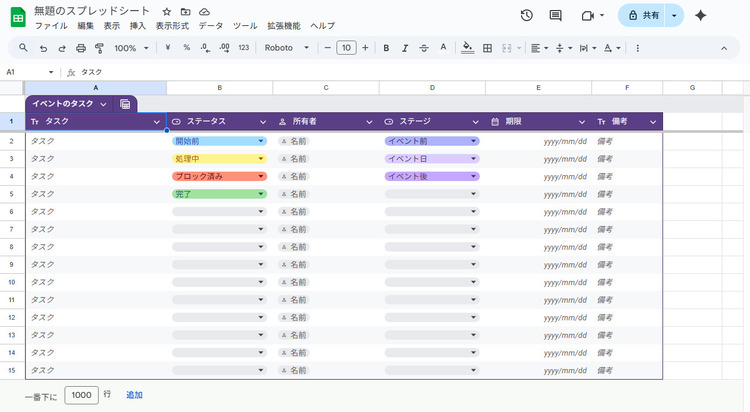Open the 所有者 column header dropdown

tap(369, 122)
